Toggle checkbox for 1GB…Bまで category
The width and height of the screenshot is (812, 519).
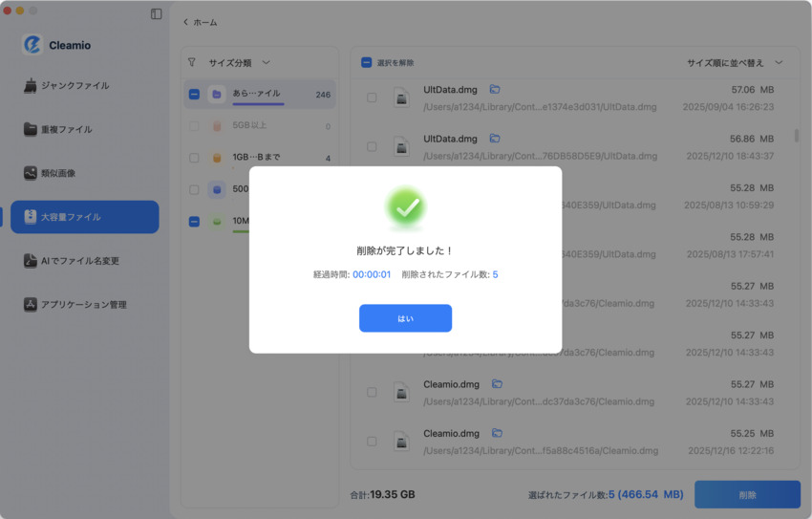(x=194, y=158)
